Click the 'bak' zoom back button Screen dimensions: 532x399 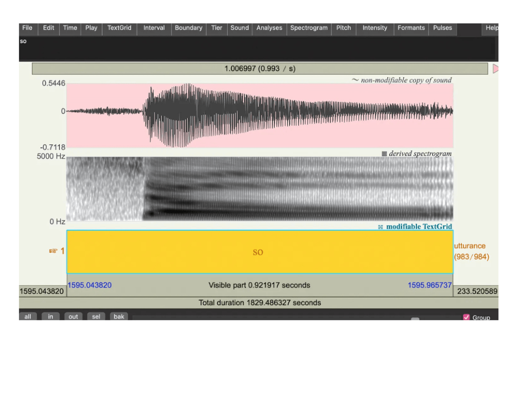119,317
